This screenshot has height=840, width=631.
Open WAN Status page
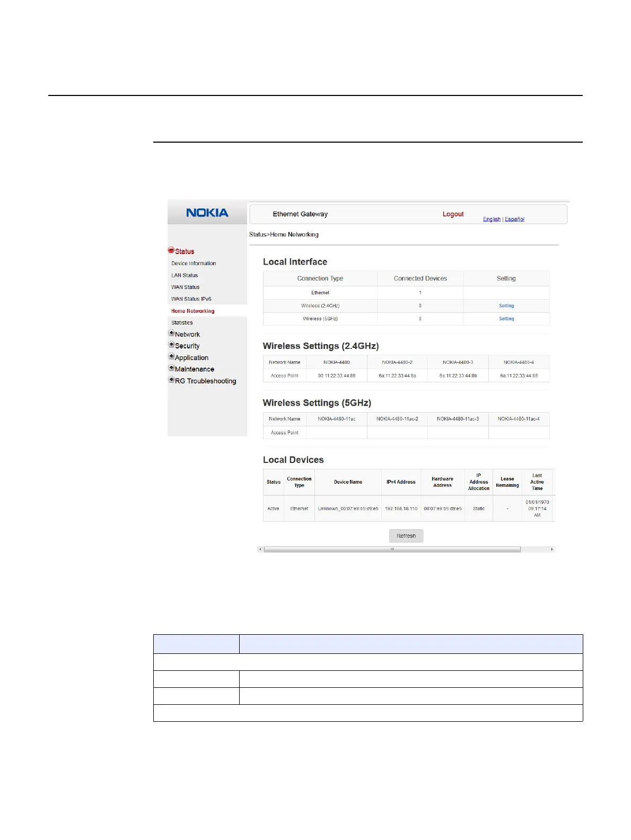(x=186, y=287)
